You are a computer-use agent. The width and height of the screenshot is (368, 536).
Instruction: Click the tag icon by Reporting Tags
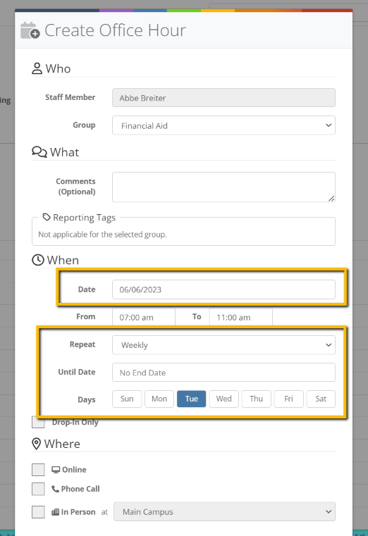click(x=46, y=217)
